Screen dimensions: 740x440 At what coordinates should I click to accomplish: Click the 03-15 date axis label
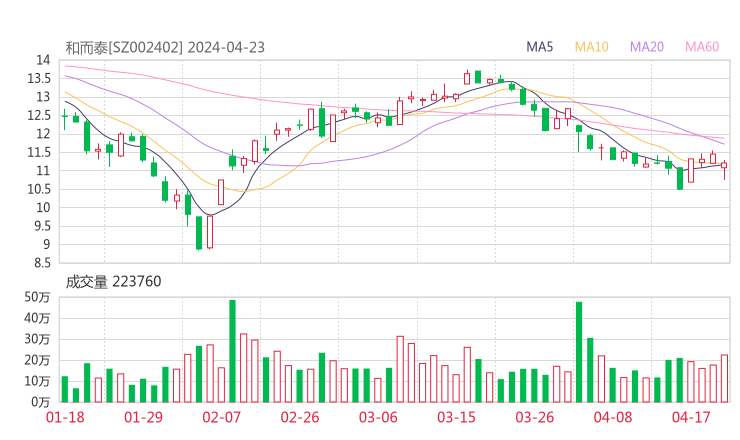[456, 417]
